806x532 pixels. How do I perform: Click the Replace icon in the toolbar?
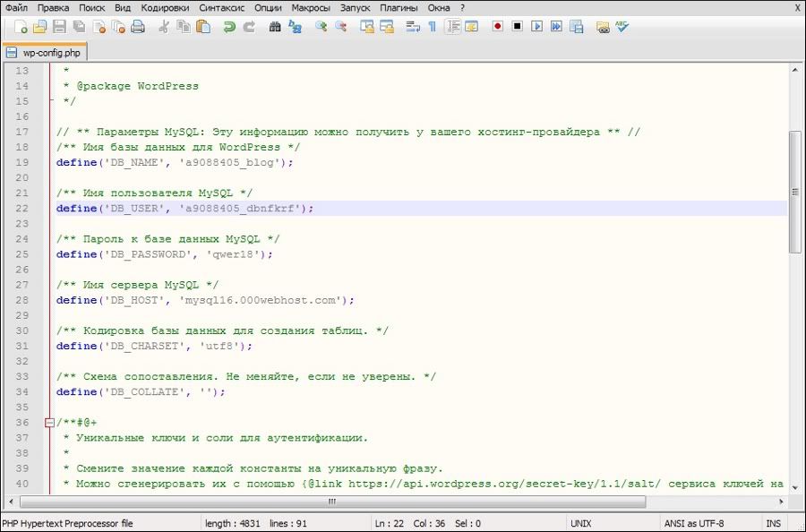[295, 27]
